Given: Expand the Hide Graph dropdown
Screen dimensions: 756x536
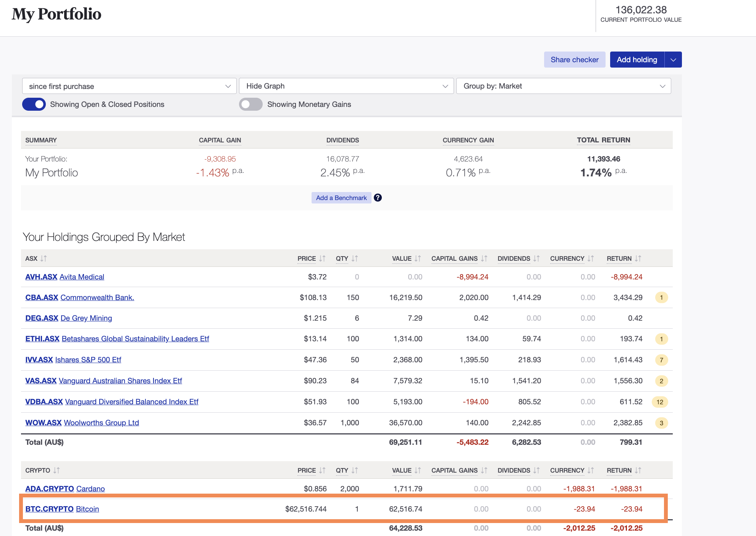Looking at the screenshot, I should (x=346, y=86).
